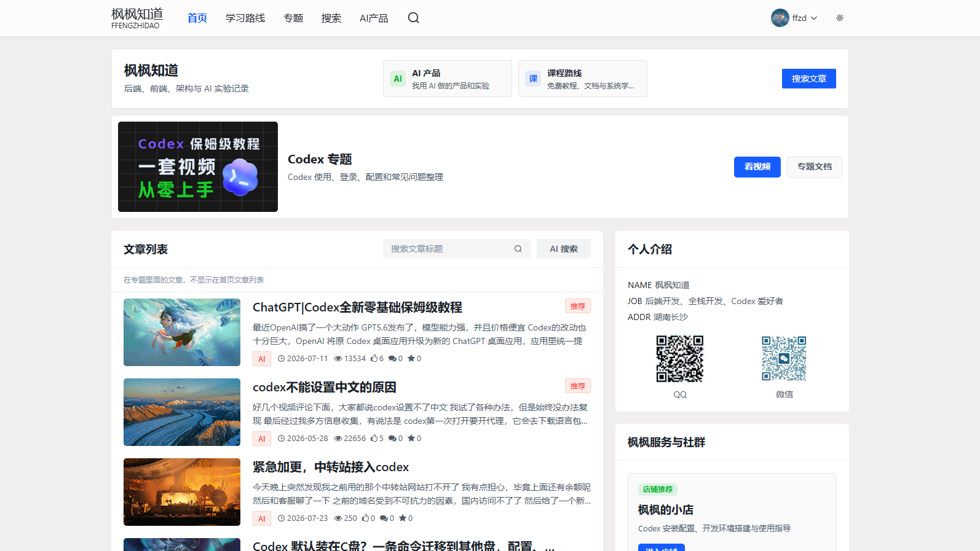Click the green 店铺推荐 tag
This screenshot has height=551, width=980.
tap(658, 490)
